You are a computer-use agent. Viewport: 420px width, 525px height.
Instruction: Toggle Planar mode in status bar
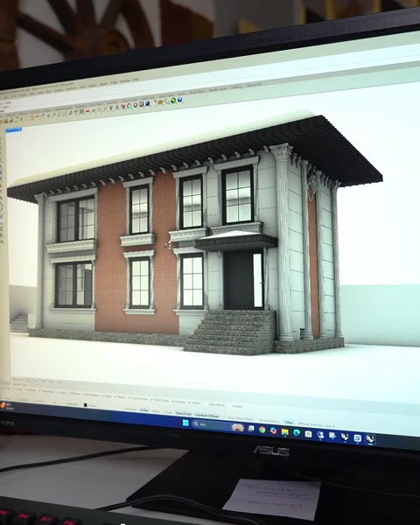click(156, 411)
